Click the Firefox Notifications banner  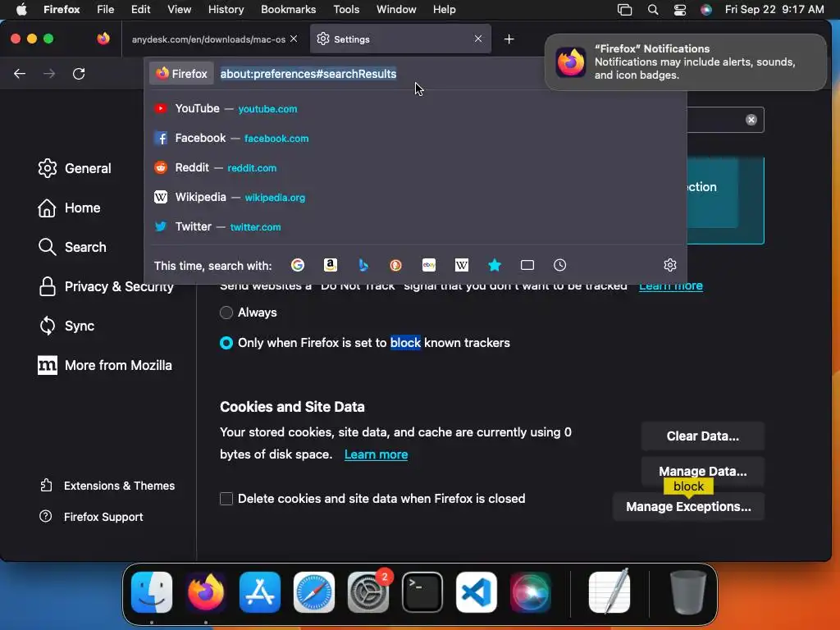tap(685, 62)
